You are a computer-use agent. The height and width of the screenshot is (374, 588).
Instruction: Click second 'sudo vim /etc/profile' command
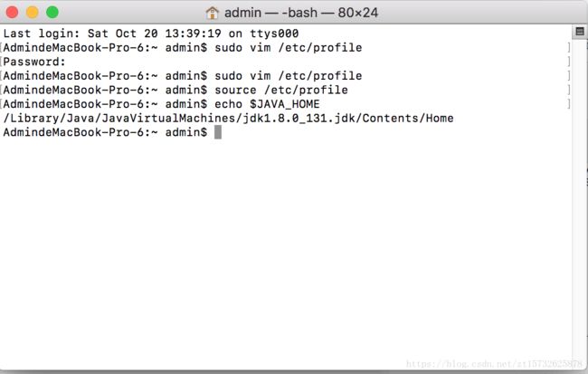pyautogui.click(x=289, y=76)
